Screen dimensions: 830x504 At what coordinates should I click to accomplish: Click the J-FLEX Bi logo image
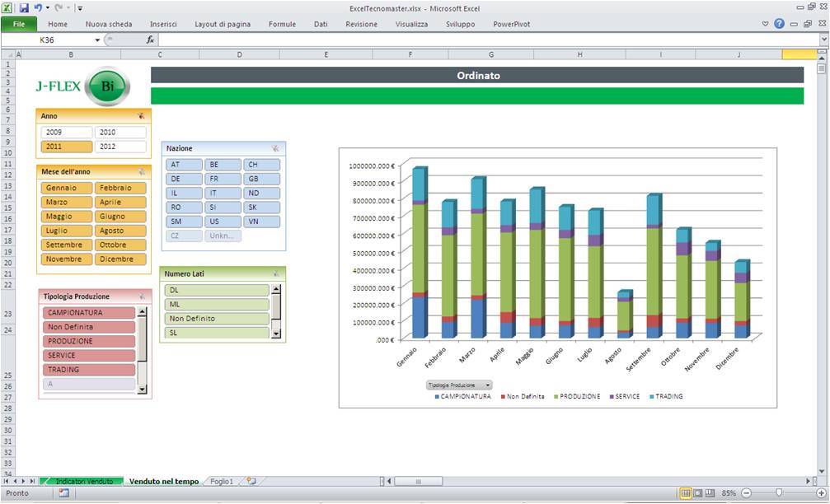pos(82,86)
